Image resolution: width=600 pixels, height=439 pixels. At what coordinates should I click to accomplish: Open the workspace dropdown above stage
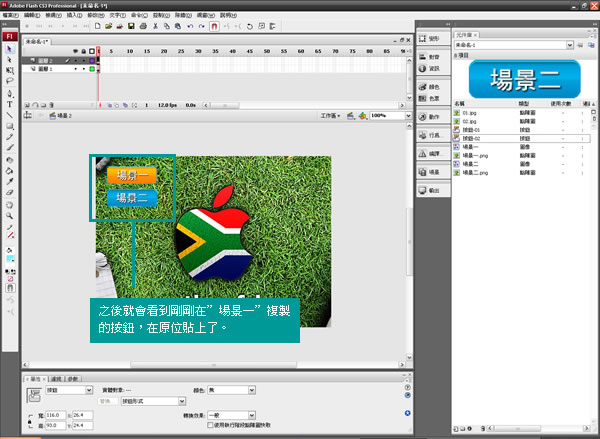pyautogui.click(x=330, y=115)
